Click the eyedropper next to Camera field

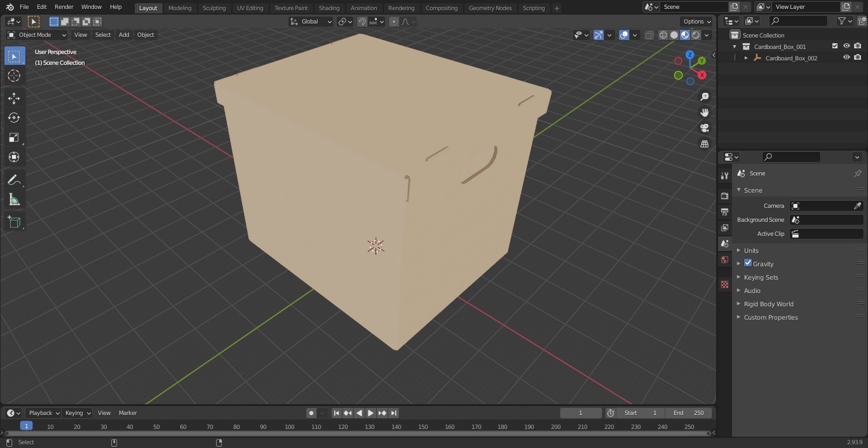coord(857,206)
